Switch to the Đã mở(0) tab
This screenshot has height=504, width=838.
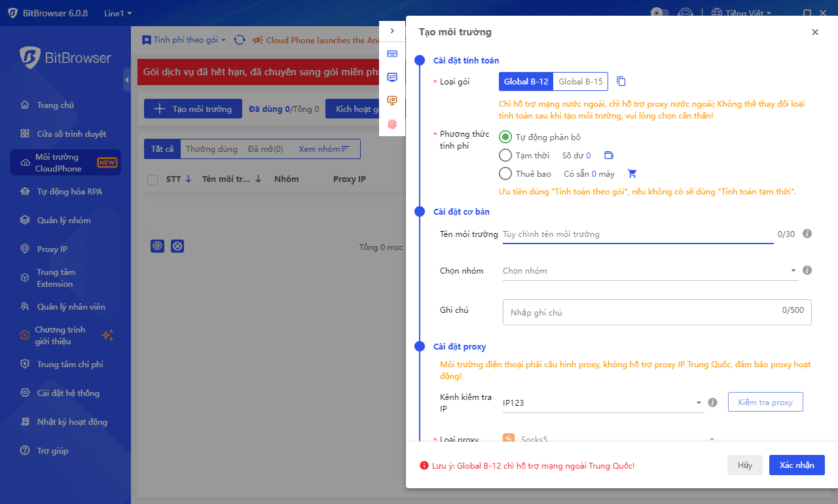(266, 149)
